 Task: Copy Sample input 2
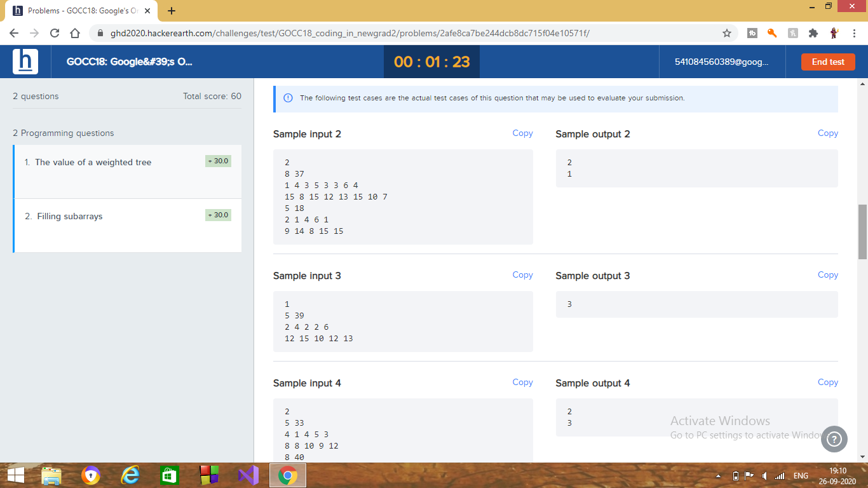522,133
